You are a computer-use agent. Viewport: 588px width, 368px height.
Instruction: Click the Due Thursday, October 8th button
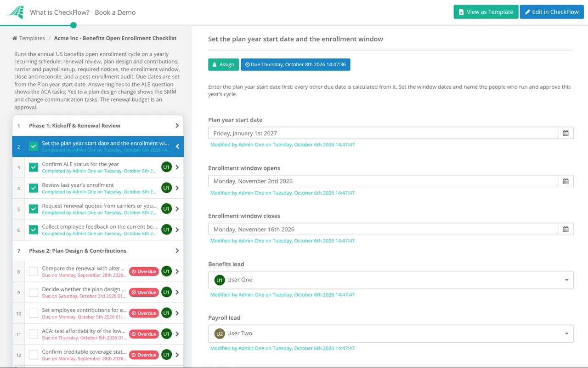click(x=295, y=64)
